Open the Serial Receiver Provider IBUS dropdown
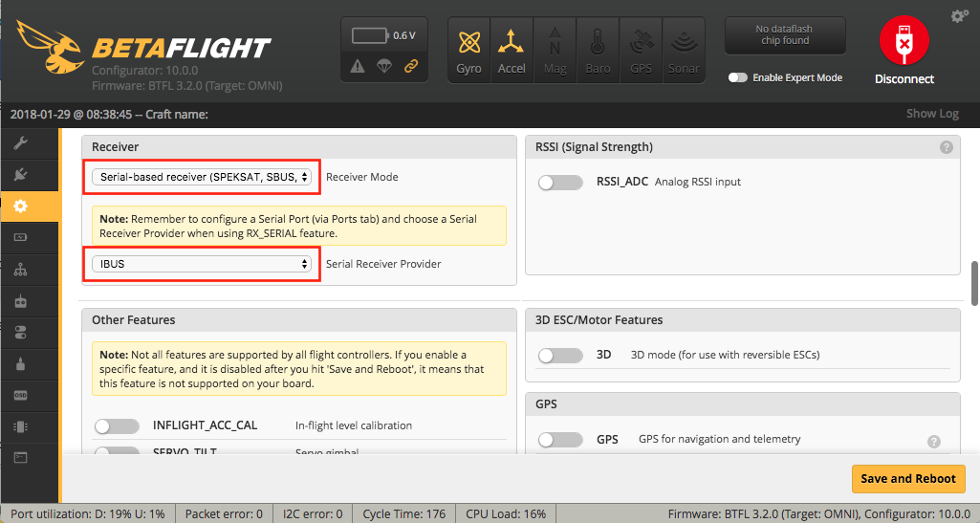 201,264
